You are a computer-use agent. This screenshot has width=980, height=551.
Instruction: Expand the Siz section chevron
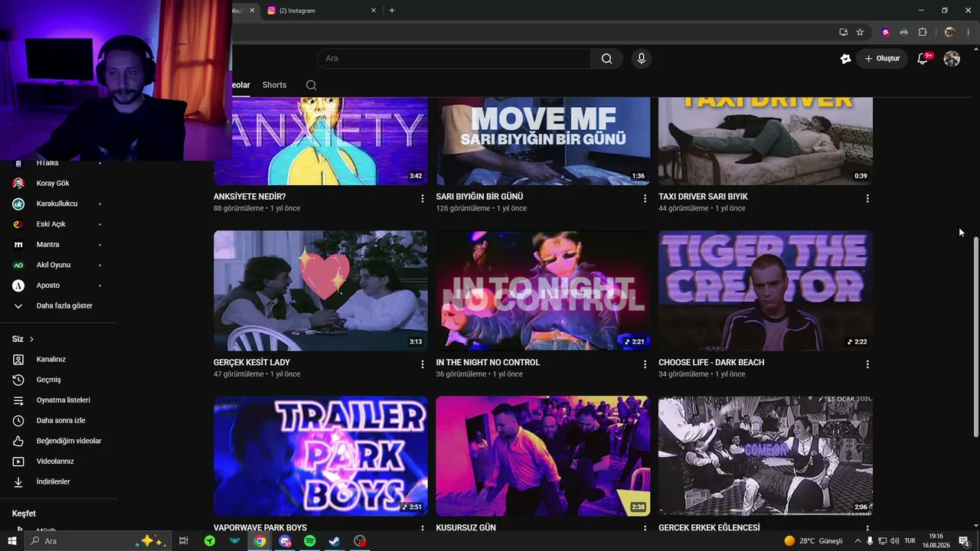(31, 339)
